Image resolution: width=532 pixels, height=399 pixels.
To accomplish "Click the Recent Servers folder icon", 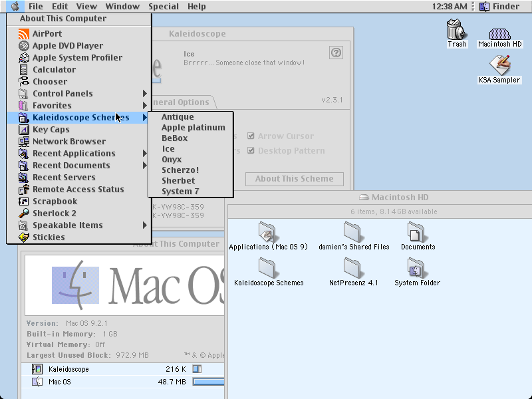I will coord(23,178).
